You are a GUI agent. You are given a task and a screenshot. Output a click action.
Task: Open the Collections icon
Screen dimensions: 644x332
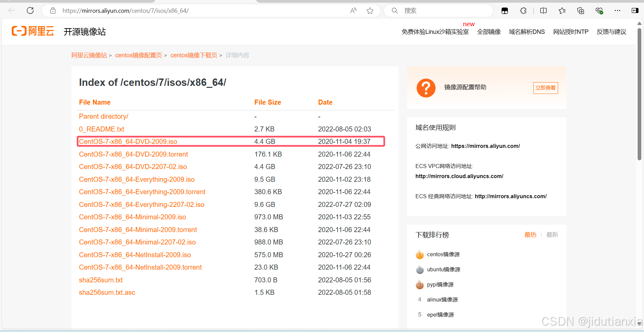(x=581, y=11)
